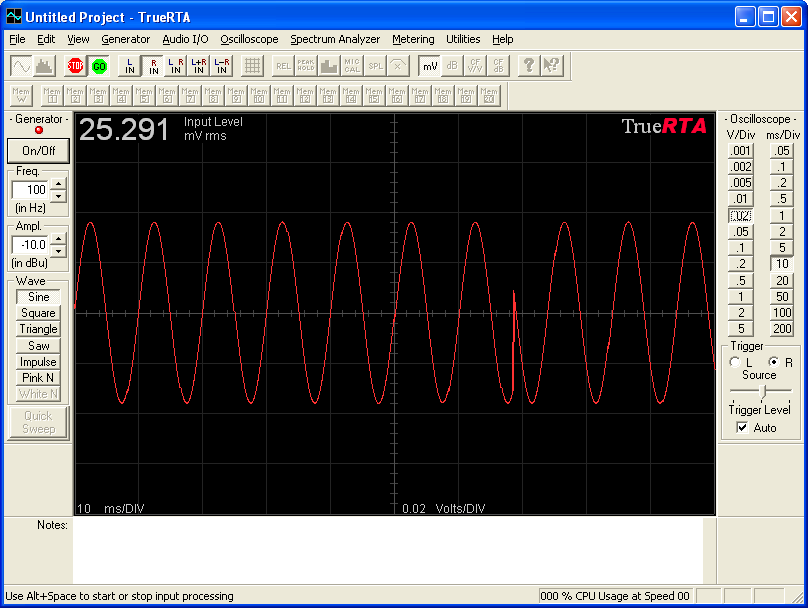Decrease amplitude with down arrow
Viewport: 808px width, 608px height.
(59, 251)
